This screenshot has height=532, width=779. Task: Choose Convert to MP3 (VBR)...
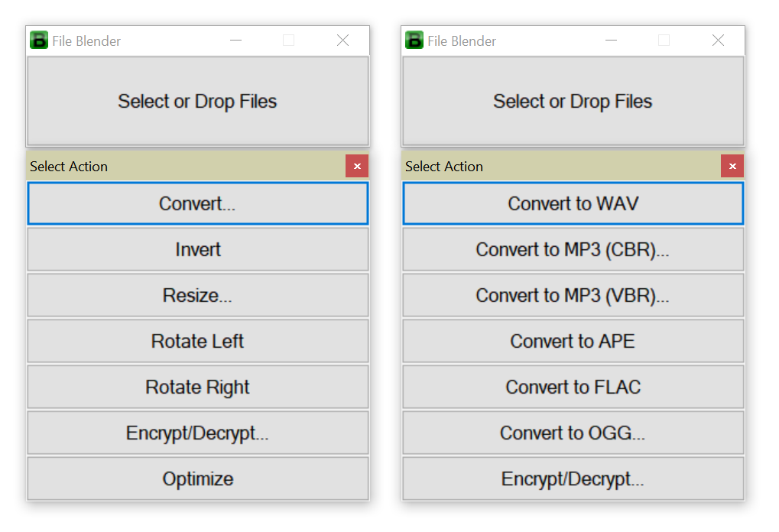click(x=573, y=295)
